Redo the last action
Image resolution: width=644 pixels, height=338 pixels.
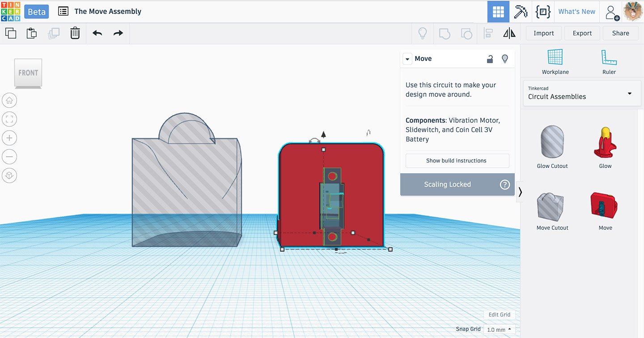(118, 33)
